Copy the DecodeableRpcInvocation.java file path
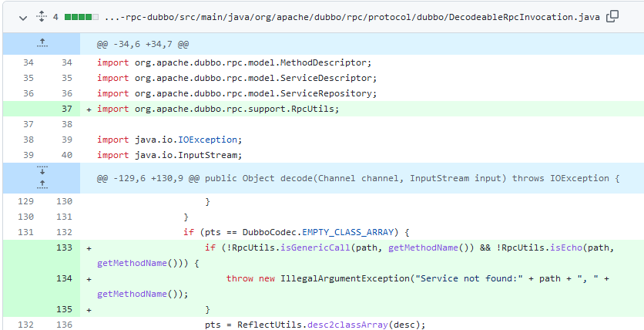This screenshot has height=330, width=644. point(612,17)
